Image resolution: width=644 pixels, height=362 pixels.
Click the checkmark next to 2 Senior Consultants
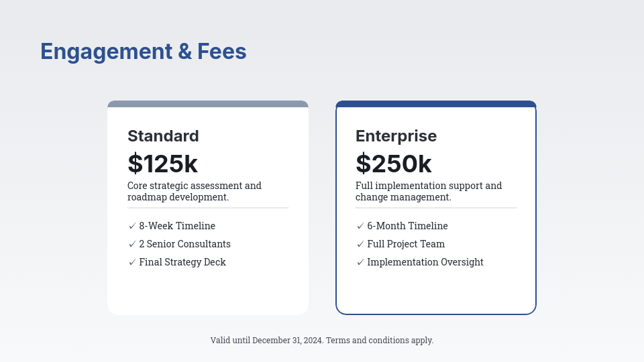coord(132,245)
